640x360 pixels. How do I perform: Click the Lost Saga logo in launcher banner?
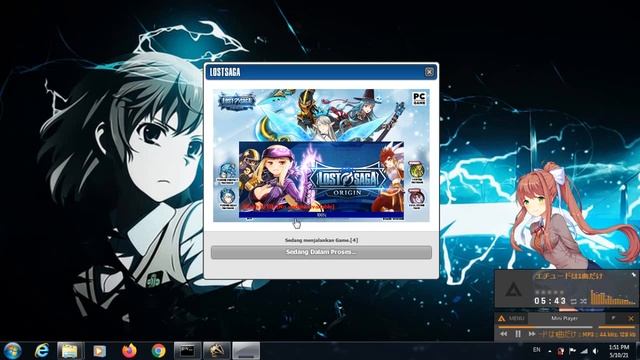click(236, 101)
